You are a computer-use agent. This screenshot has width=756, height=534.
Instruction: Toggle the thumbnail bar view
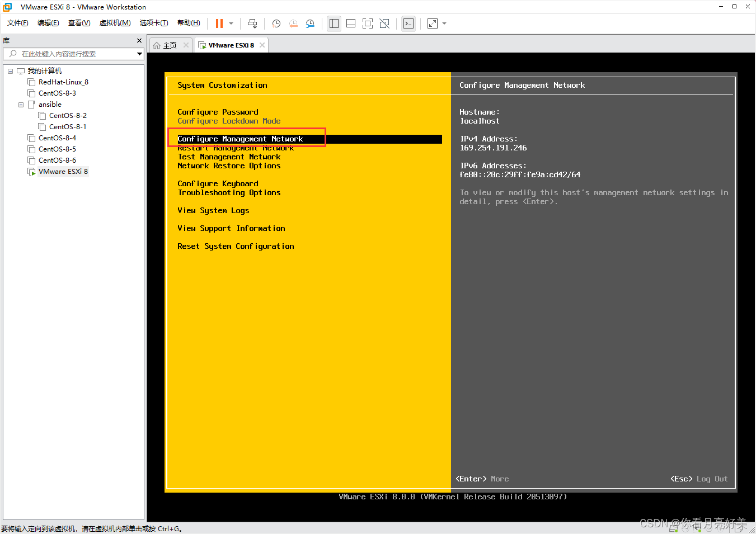(x=351, y=23)
